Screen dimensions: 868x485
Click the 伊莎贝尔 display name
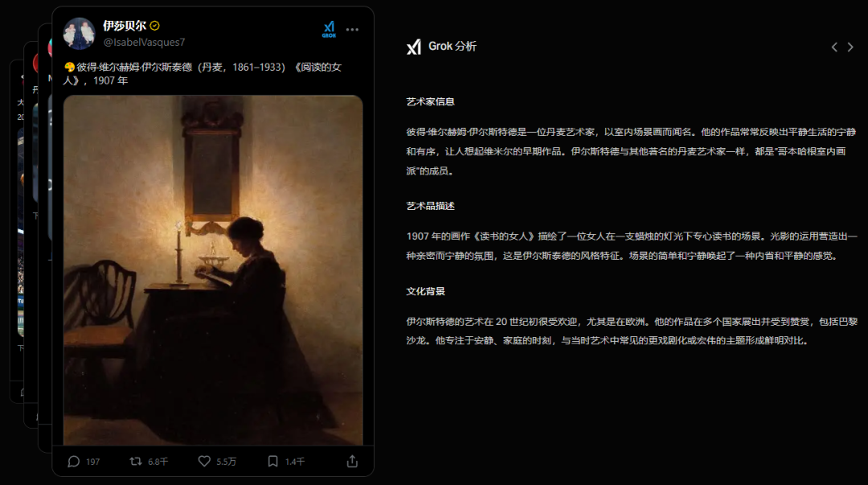(x=125, y=26)
